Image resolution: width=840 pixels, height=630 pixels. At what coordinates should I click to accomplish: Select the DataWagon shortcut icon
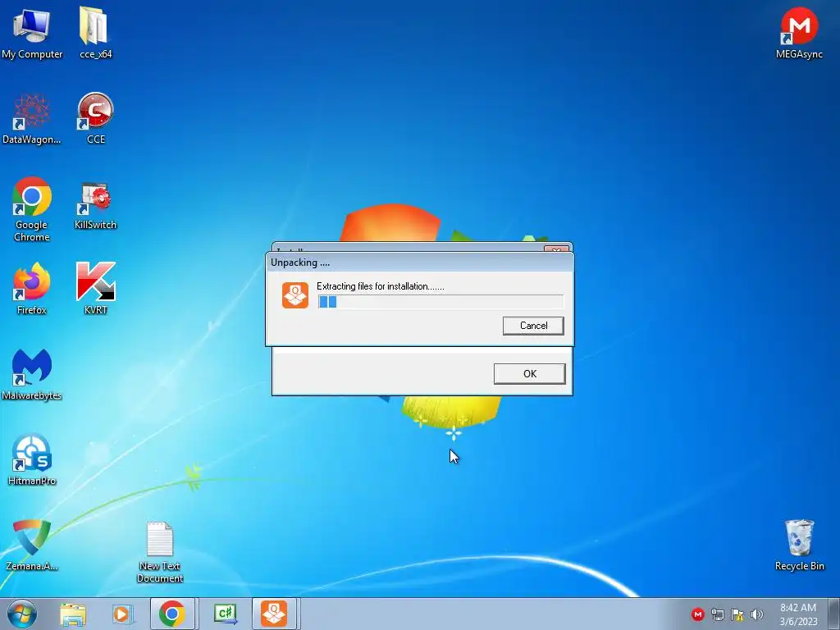pyautogui.click(x=32, y=119)
